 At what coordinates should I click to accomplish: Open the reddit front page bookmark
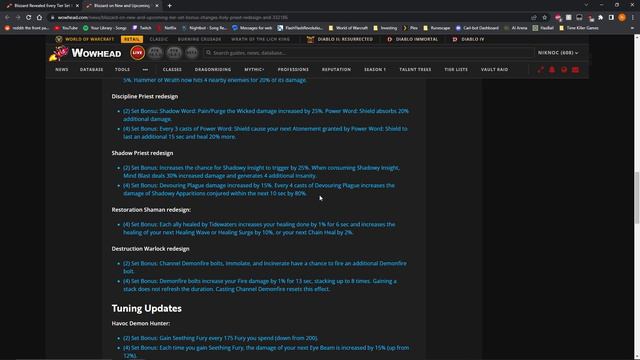pos(27,28)
